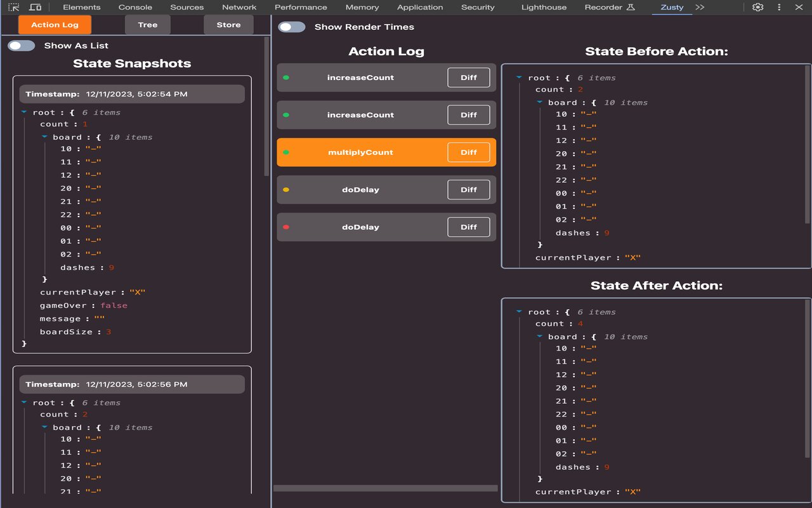
Task: Click green status dot on multiplyCount
Action: (x=286, y=152)
